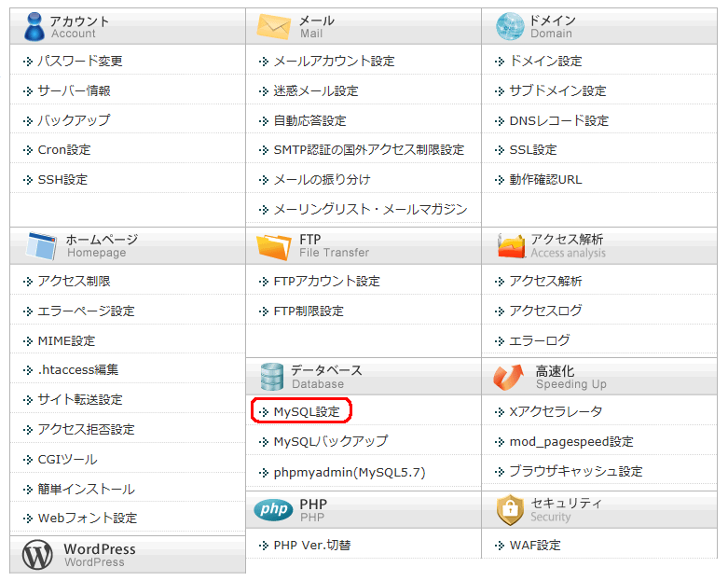This screenshot has height=581, width=728.
Task: Open パスワード変更 link
Action: click(80, 61)
